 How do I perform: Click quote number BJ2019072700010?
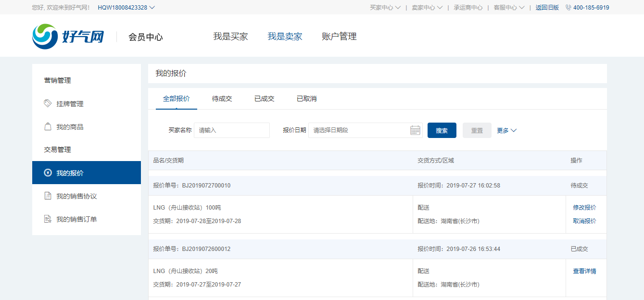(206, 186)
